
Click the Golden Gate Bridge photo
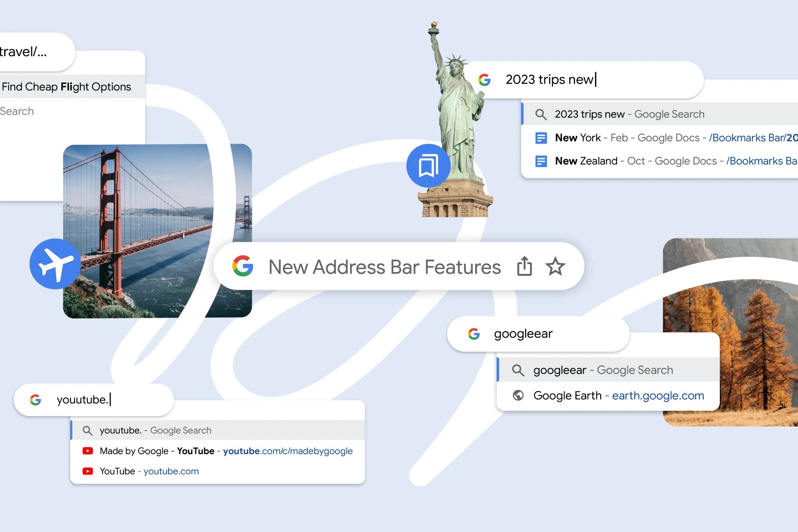point(157,231)
